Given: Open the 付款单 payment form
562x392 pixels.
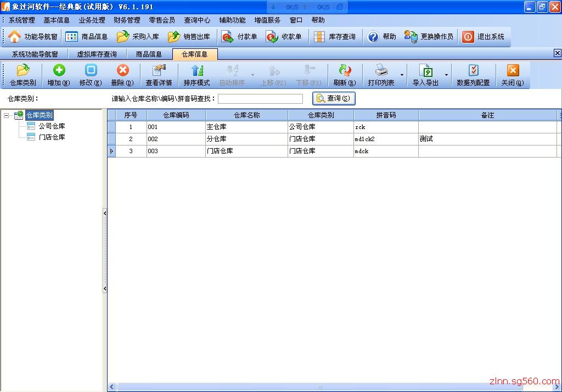Looking at the screenshot, I should pyautogui.click(x=239, y=37).
